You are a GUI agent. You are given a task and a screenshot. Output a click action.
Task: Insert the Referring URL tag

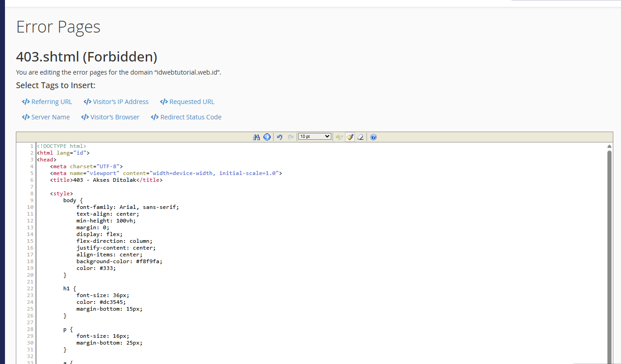tap(47, 102)
